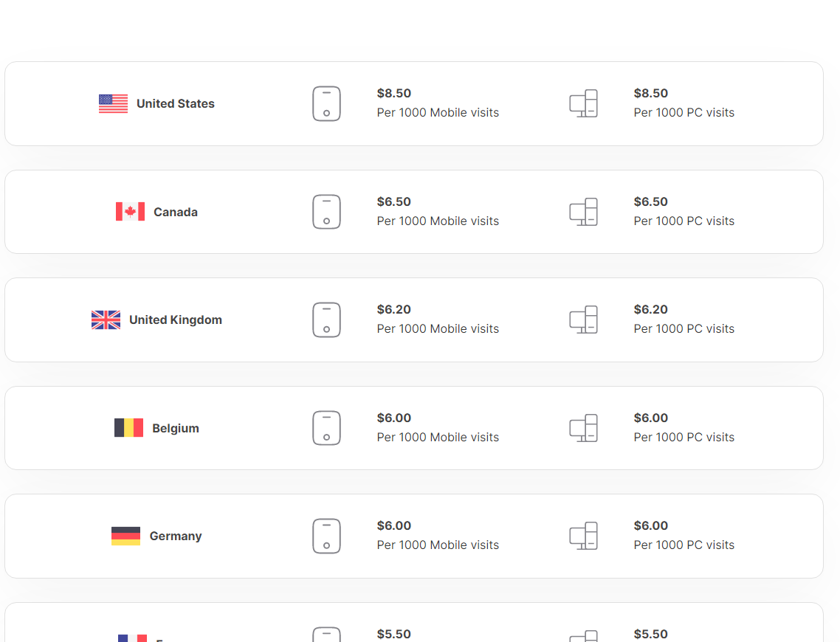Click the $6.50 PC price for Canada
Viewport: 840px width, 642px height.
pyautogui.click(x=651, y=202)
